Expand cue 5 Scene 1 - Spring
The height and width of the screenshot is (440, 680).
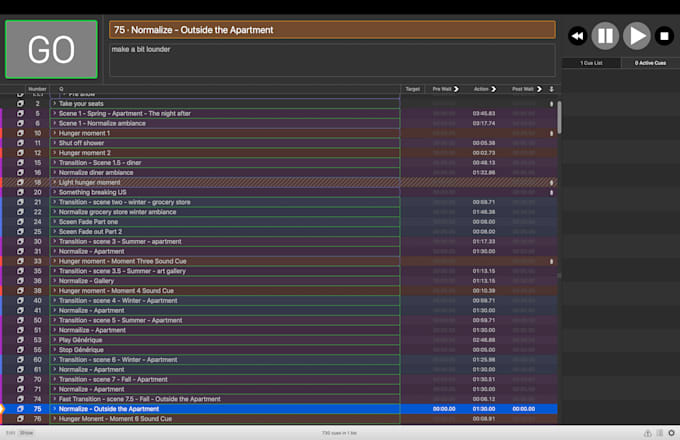click(x=55, y=114)
